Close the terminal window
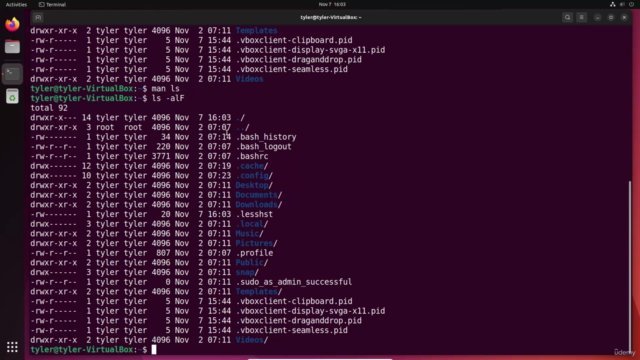 point(624,18)
